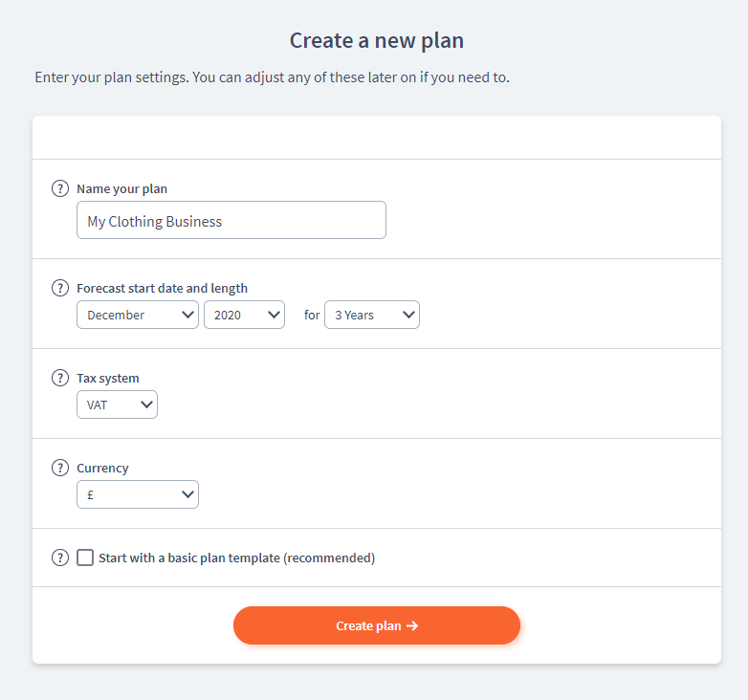Click the 'Tax system' label text
Viewport: 748px width, 700px height.
[108, 378]
